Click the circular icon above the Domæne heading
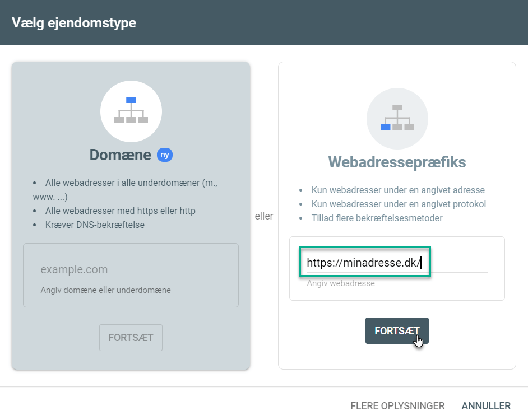 pos(131,111)
